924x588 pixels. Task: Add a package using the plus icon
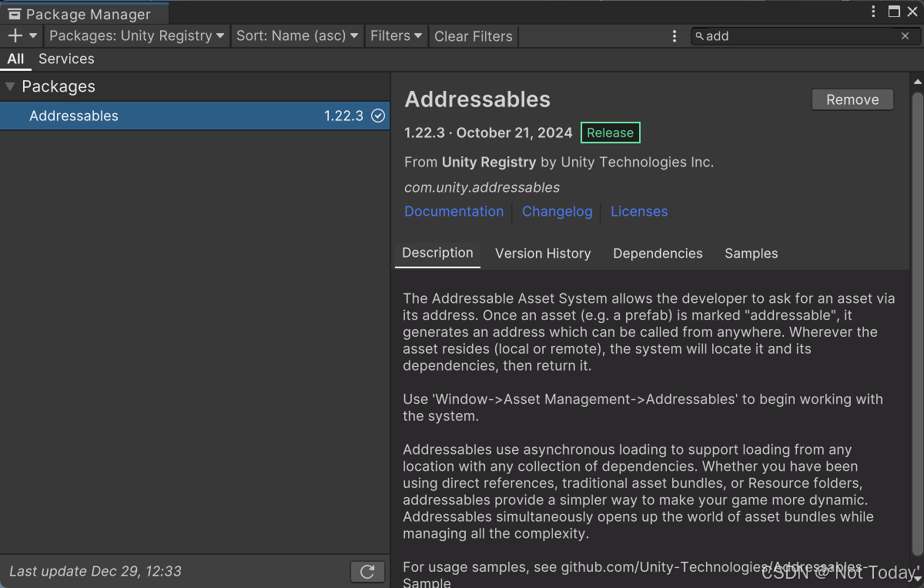(x=15, y=35)
